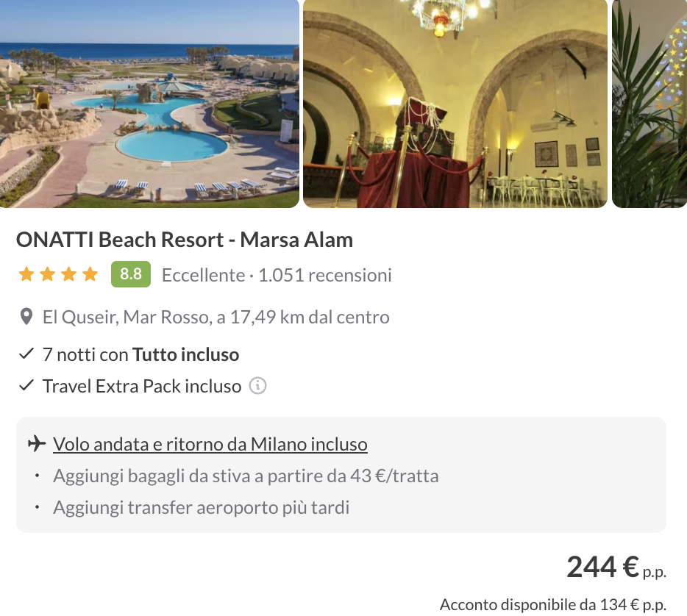Click Aggiungi bagagli da stiva option
This screenshot has width=687, height=616.
point(246,476)
